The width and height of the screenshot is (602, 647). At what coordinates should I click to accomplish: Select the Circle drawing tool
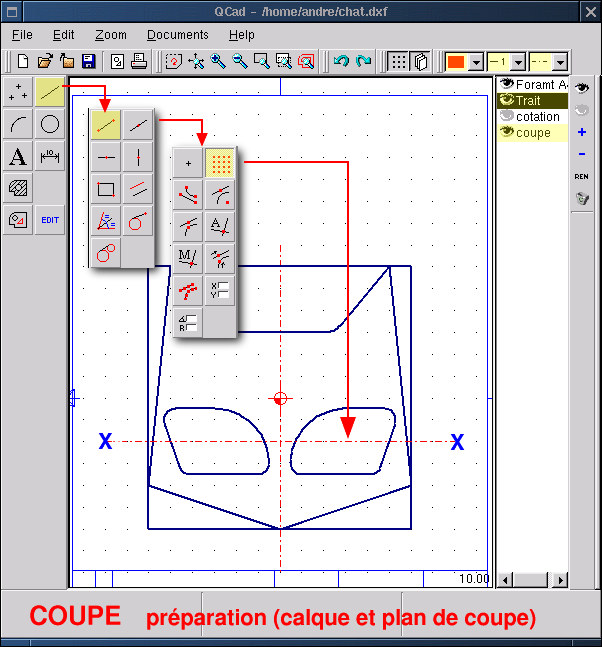[x=50, y=124]
